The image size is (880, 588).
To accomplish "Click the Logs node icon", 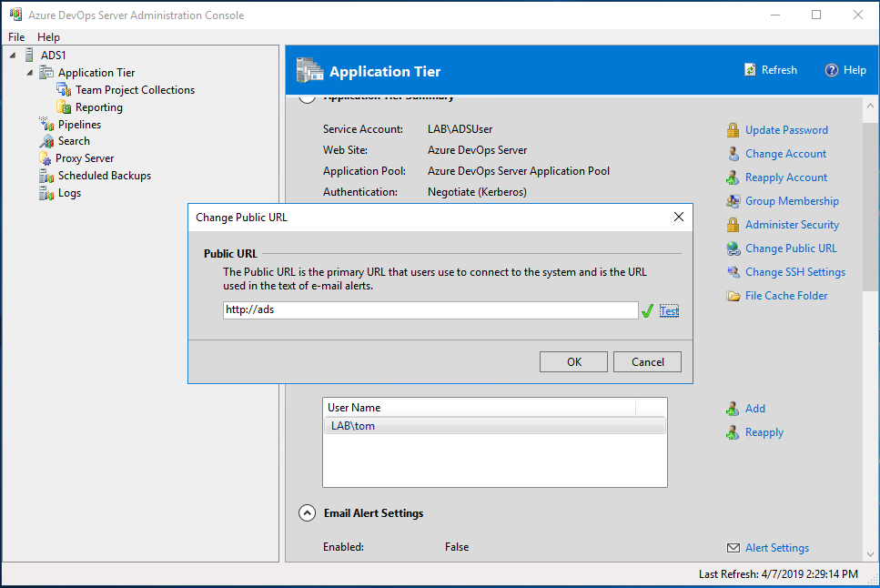I will (x=46, y=193).
